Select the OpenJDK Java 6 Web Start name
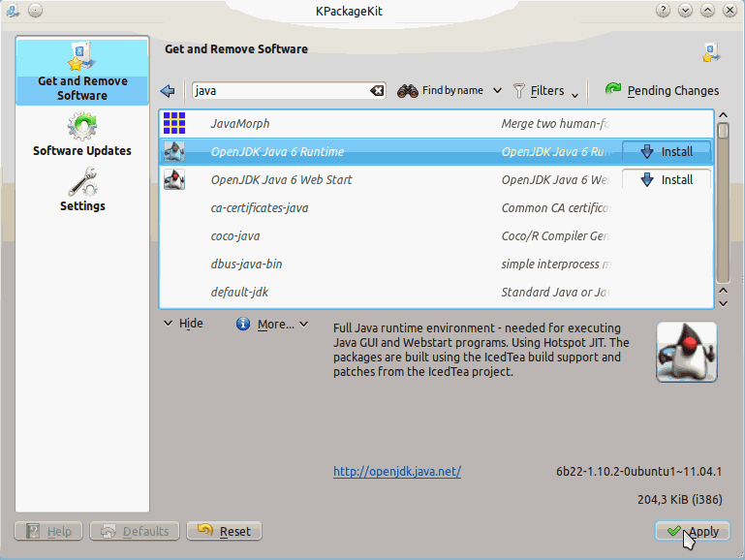The height and width of the screenshot is (560, 745). pos(281,179)
